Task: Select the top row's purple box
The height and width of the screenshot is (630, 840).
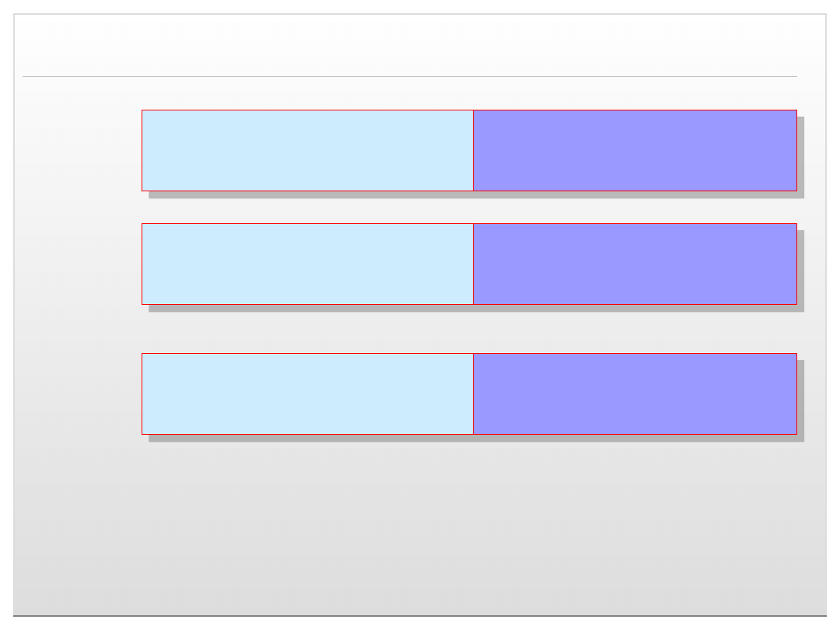Action: (635, 150)
